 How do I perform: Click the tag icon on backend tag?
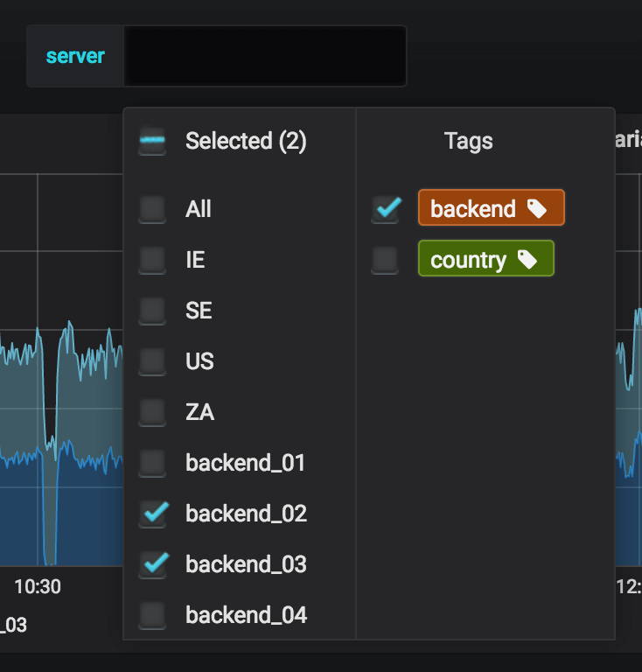click(537, 208)
